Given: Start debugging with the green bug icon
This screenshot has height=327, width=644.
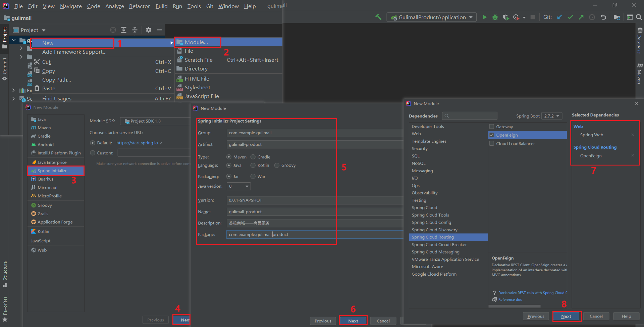Looking at the screenshot, I should coord(495,17).
